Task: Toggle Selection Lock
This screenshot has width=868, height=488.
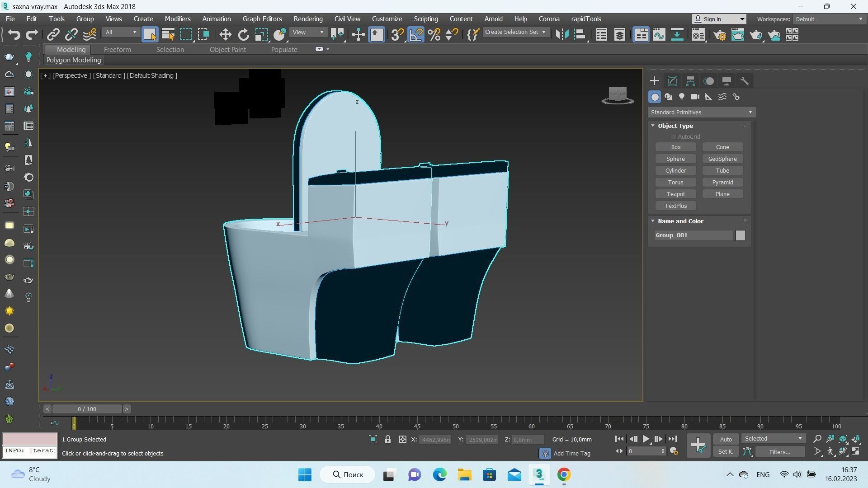Action: click(387, 440)
